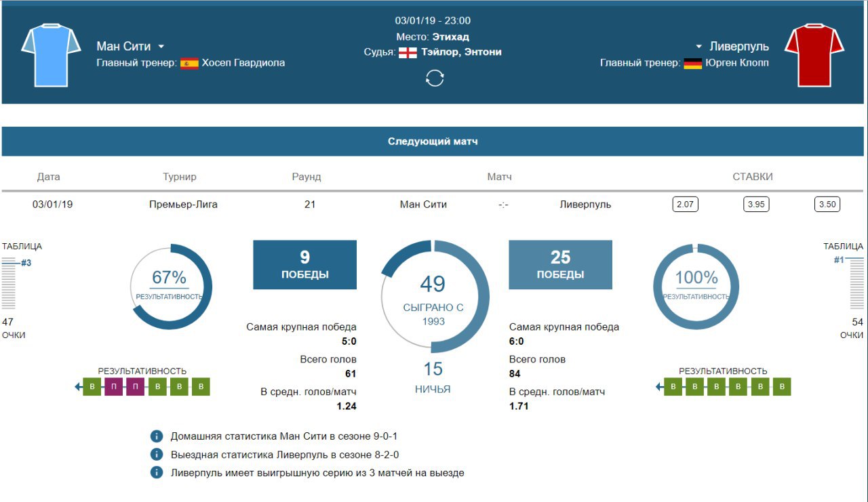868x502 pixels.
Task: Click the Матч column header
Action: 500,177
